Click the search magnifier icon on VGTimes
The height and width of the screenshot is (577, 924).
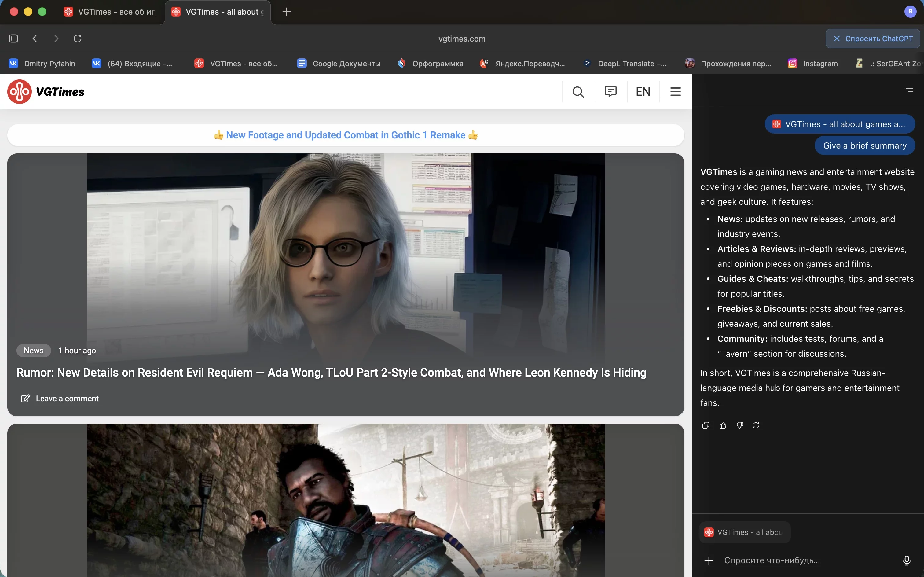click(x=578, y=92)
